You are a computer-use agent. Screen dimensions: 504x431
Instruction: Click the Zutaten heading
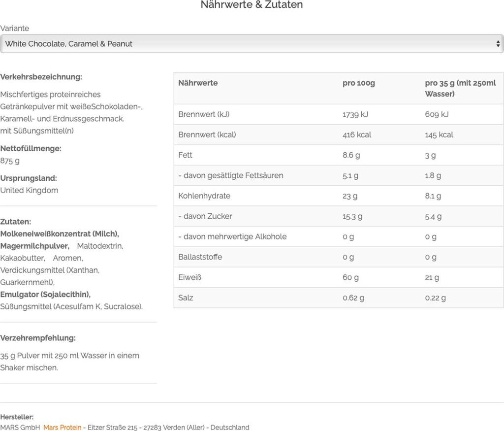click(x=16, y=222)
